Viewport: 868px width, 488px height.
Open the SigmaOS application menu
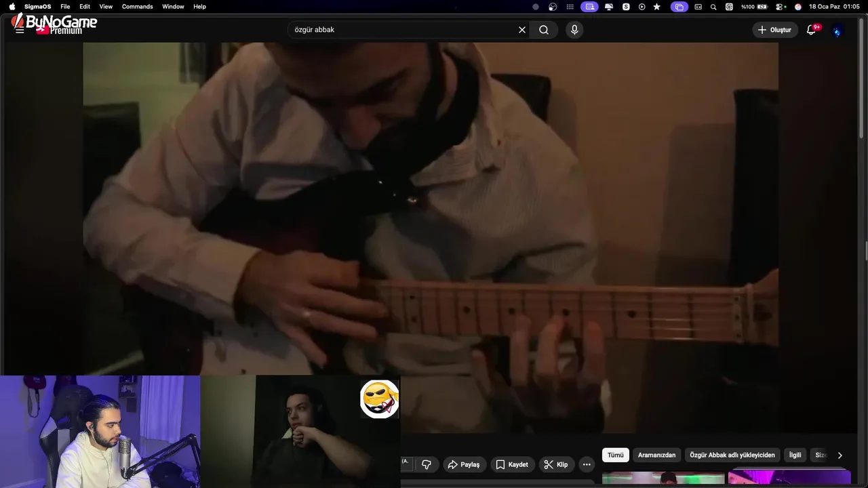click(x=38, y=6)
